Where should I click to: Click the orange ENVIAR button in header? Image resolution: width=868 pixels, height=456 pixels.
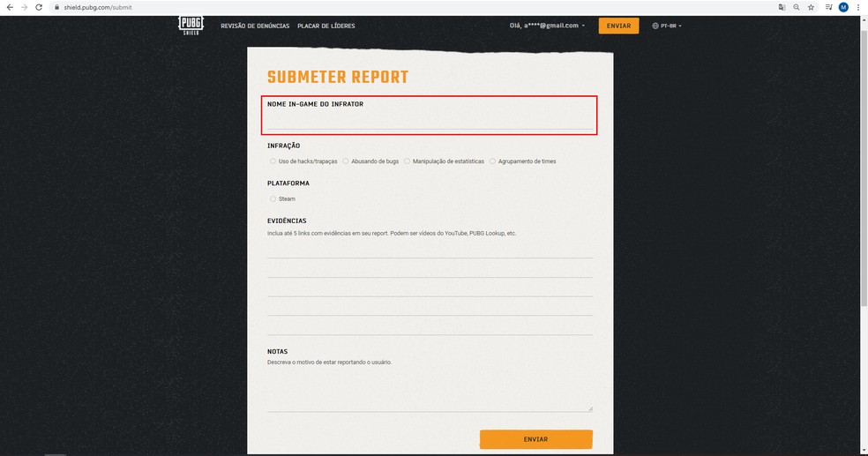click(618, 26)
